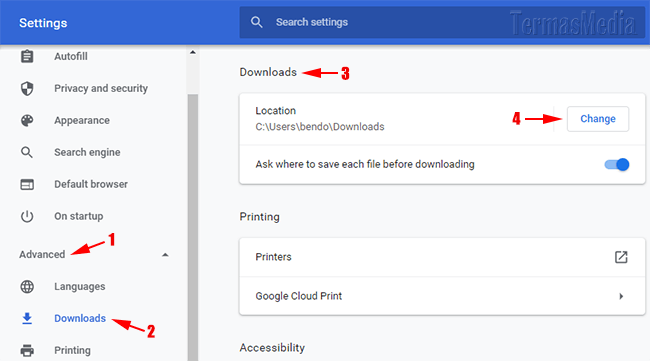Click the magnifier icon in search bar
This screenshot has height=361, width=650.
click(x=257, y=22)
